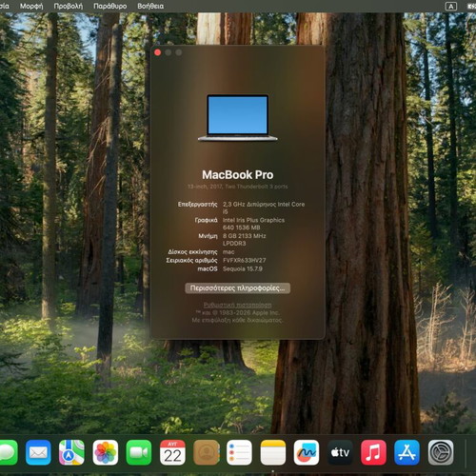Click the serial number FVFXR633HV27
This screenshot has height=476, width=476.
(x=245, y=261)
